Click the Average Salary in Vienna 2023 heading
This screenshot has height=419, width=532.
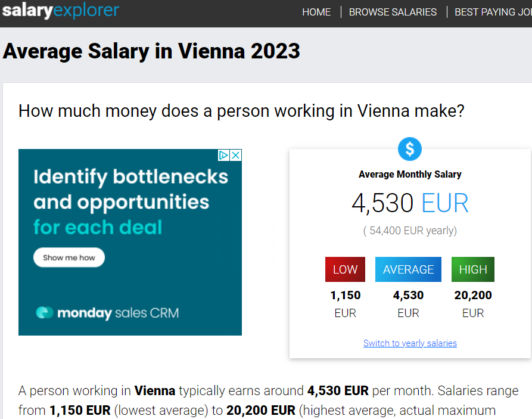151,52
